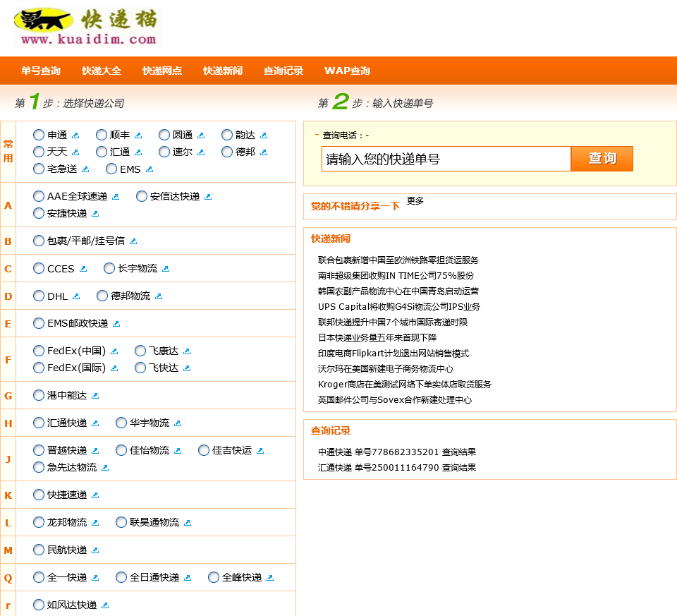Open 查询记录 in the orange navigation bar
The image size is (677, 616).
point(283,71)
